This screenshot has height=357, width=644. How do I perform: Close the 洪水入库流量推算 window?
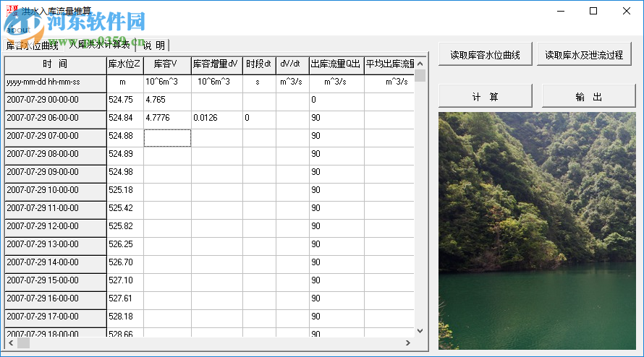coord(627,11)
